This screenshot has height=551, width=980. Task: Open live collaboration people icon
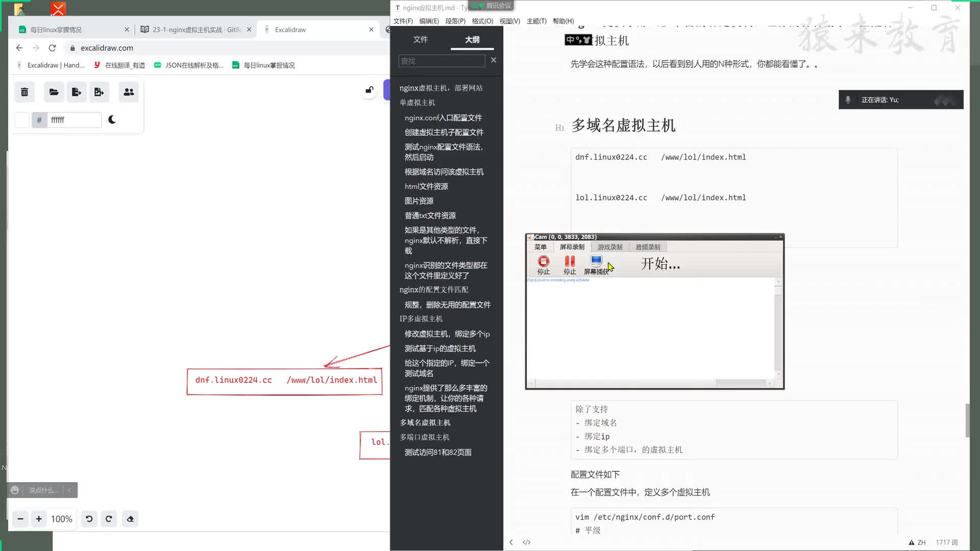coord(129,92)
